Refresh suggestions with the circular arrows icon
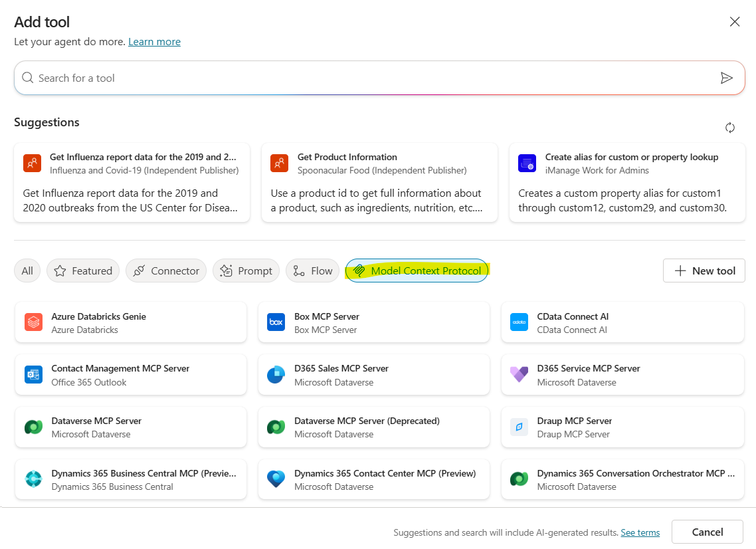The height and width of the screenshot is (549, 756). (730, 128)
